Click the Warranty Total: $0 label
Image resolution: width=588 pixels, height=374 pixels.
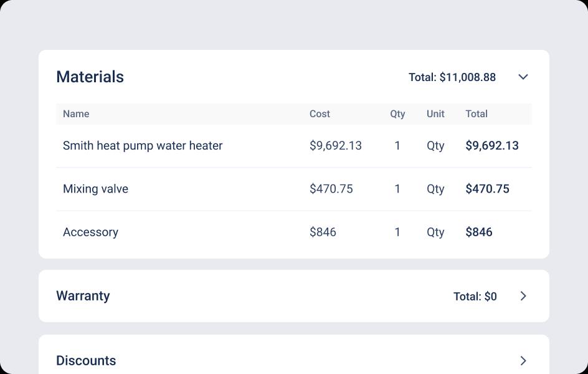[x=475, y=296]
